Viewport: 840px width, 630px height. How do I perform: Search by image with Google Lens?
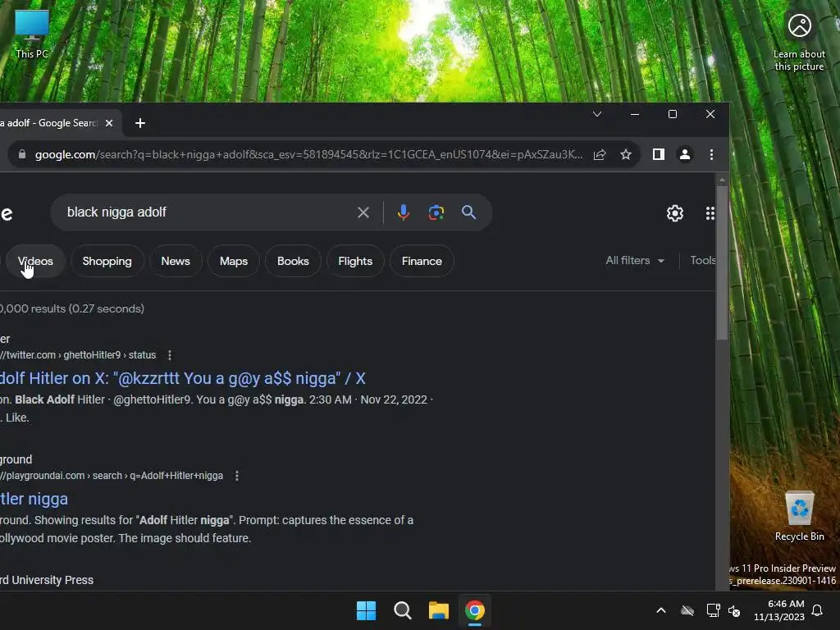pos(436,212)
